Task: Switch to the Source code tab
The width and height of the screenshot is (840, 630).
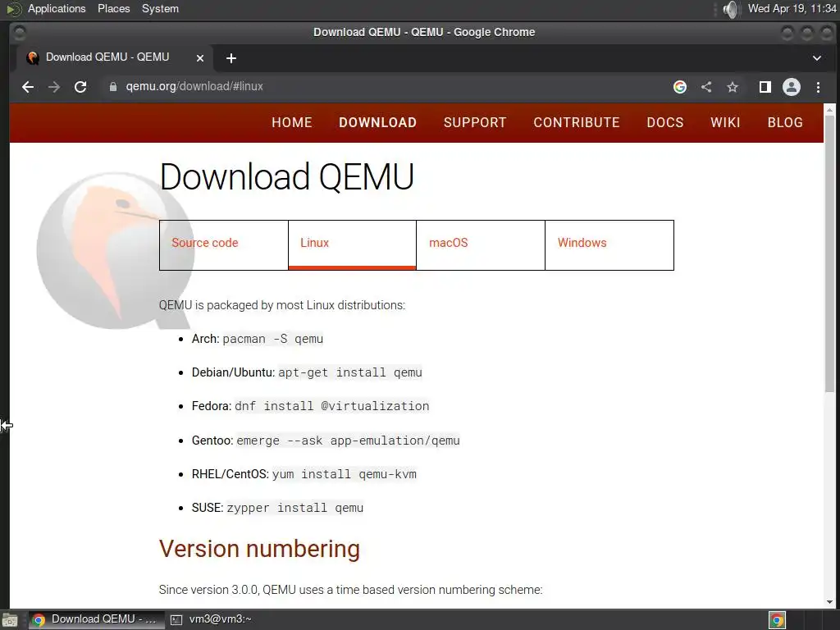Action: 223,244
